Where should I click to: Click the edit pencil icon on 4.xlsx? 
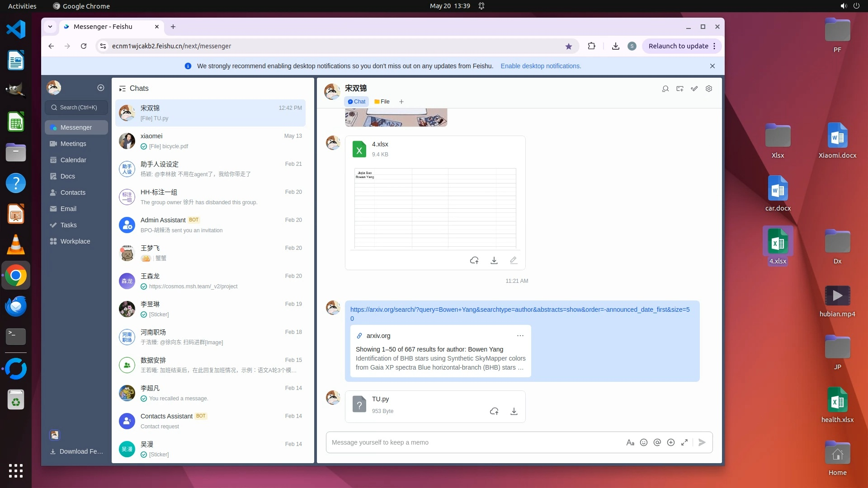(514, 260)
